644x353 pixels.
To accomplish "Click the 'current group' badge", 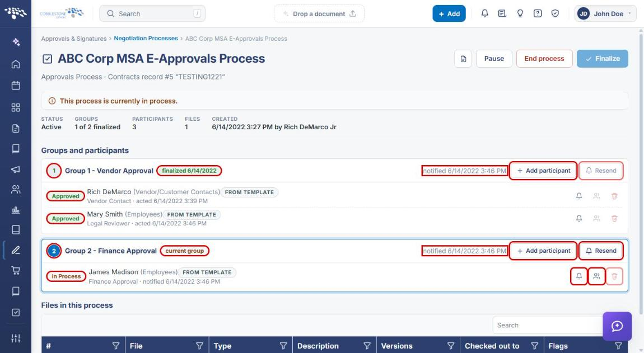I will click(x=184, y=251).
